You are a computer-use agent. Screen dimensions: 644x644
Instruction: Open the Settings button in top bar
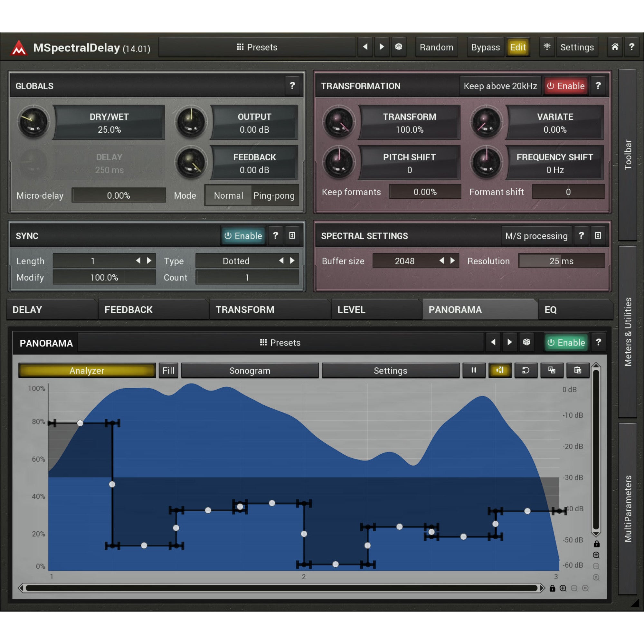tap(577, 47)
